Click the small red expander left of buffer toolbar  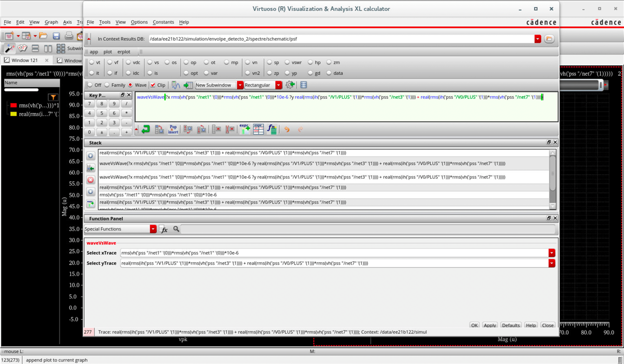coord(136,129)
